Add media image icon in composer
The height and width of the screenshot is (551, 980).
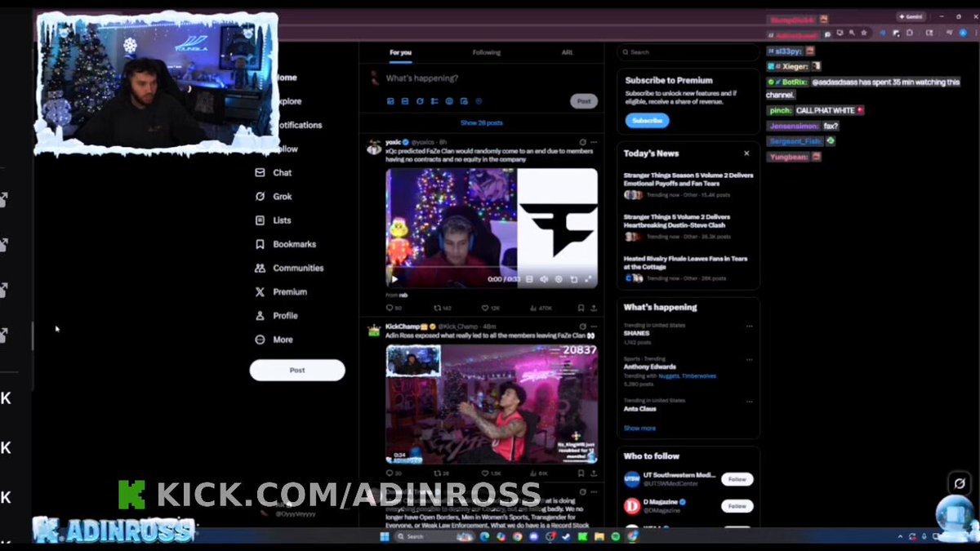click(x=390, y=101)
